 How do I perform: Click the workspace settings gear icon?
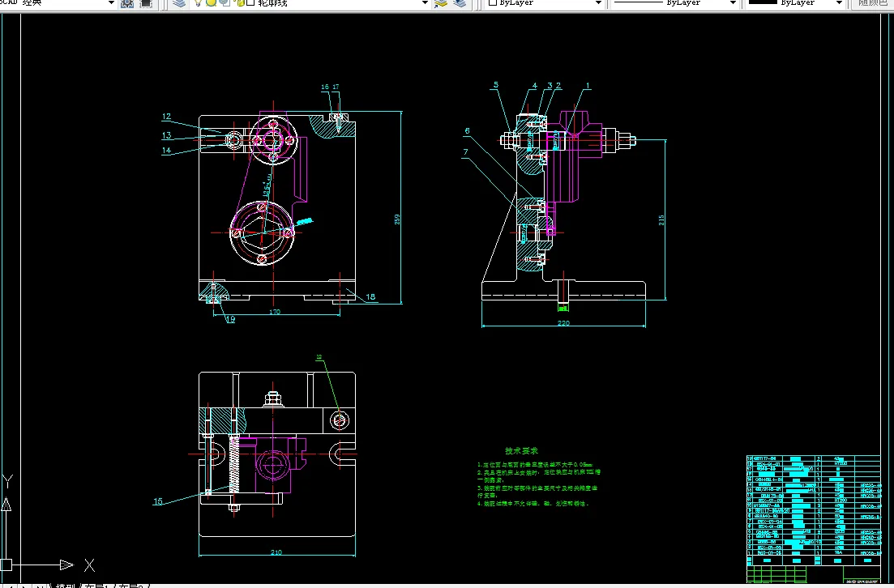(x=127, y=3)
